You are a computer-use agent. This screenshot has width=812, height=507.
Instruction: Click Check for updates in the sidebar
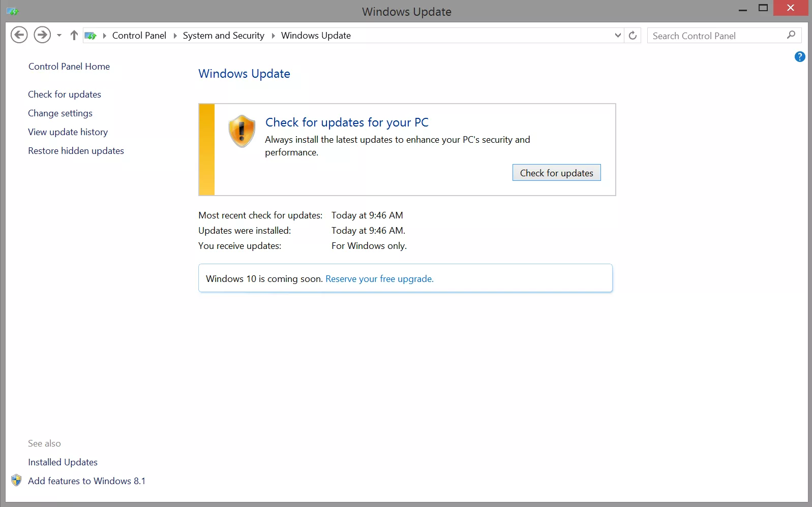(65, 94)
